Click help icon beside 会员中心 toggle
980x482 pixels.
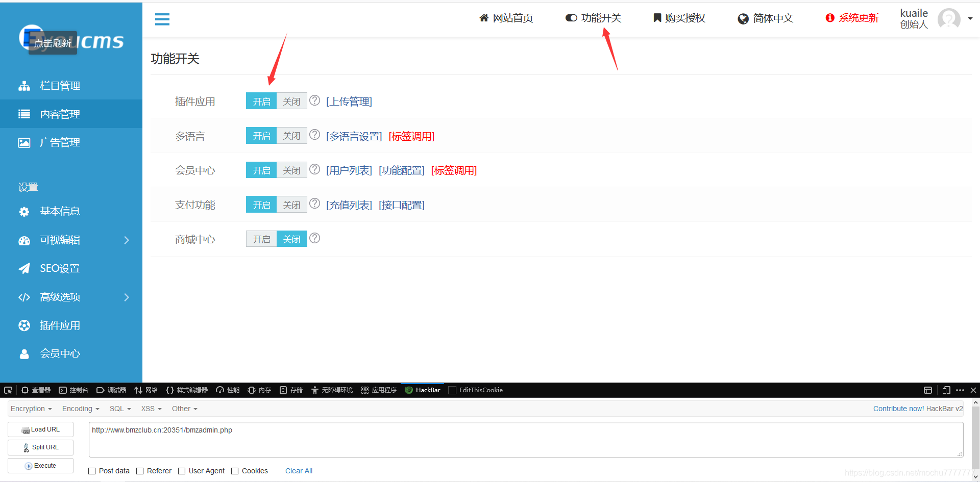[315, 169]
